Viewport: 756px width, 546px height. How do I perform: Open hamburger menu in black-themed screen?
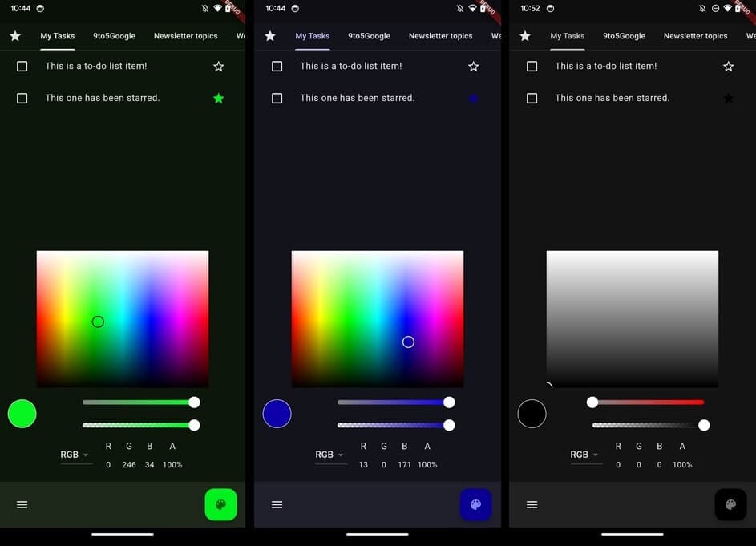click(x=532, y=505)
